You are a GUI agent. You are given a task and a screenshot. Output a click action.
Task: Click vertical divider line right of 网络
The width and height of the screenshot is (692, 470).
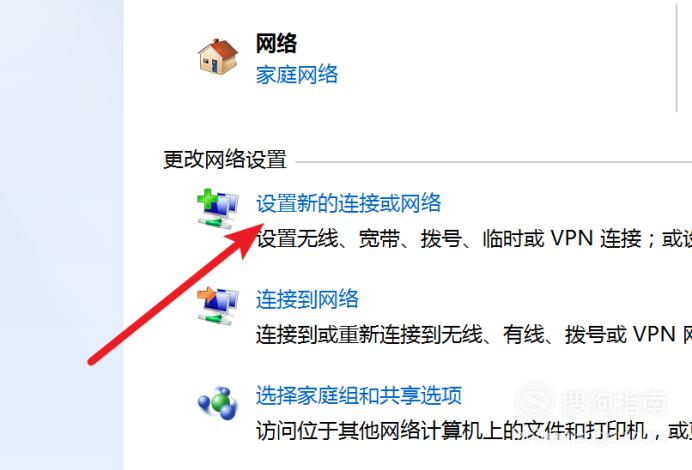click(x=677, y=57)
